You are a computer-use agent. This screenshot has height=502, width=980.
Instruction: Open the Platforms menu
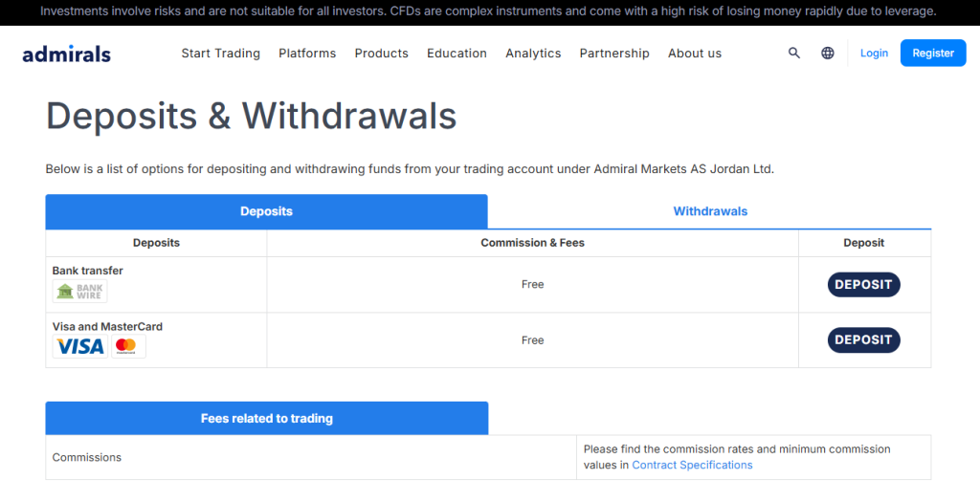(307, 54)
